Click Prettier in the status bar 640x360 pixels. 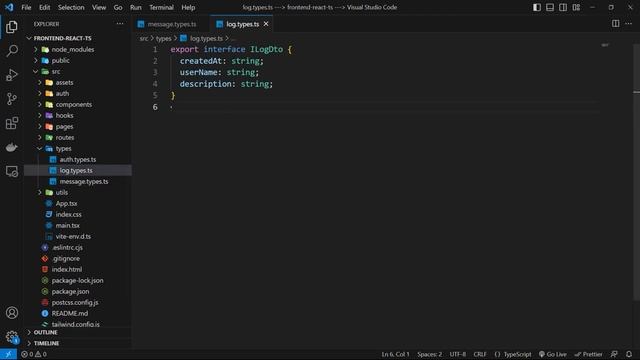(589, 354)
